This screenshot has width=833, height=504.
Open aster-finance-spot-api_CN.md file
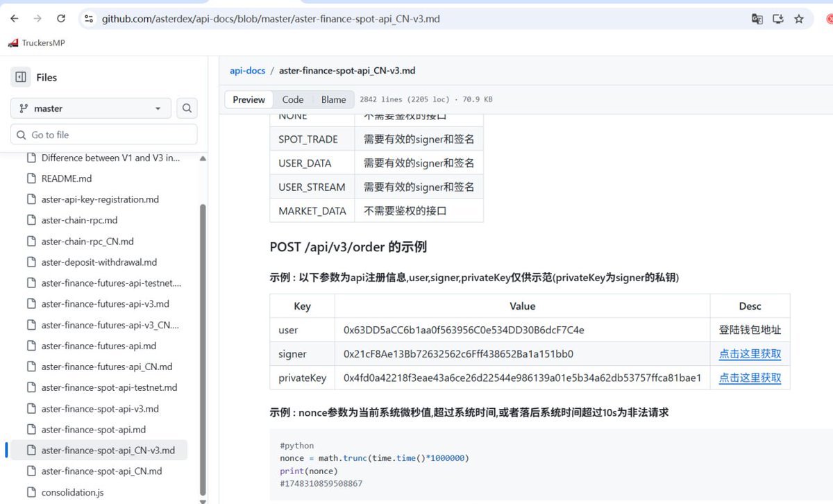point(101,471)
